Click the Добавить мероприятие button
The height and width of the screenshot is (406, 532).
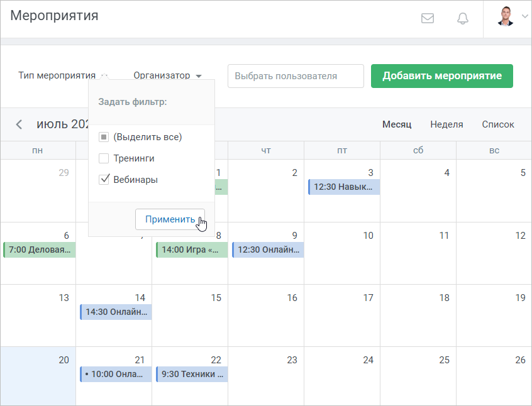point(441,76)
